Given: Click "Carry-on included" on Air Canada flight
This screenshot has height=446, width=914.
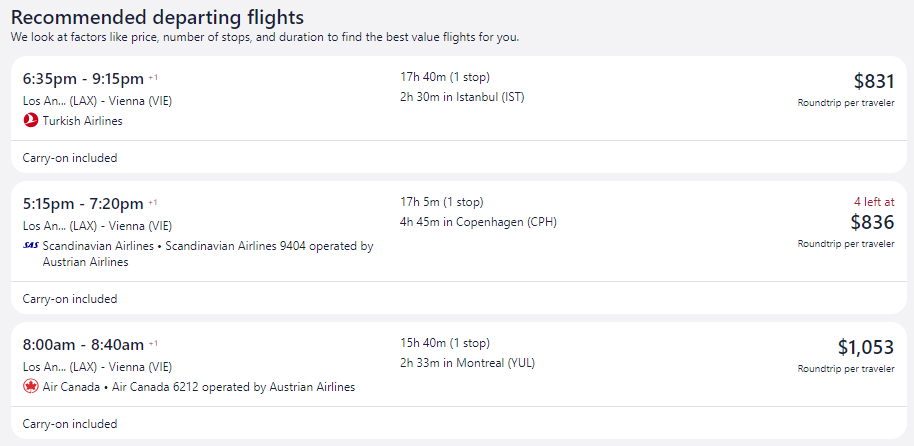Looking at the screenshot, I should coord(70,424).
